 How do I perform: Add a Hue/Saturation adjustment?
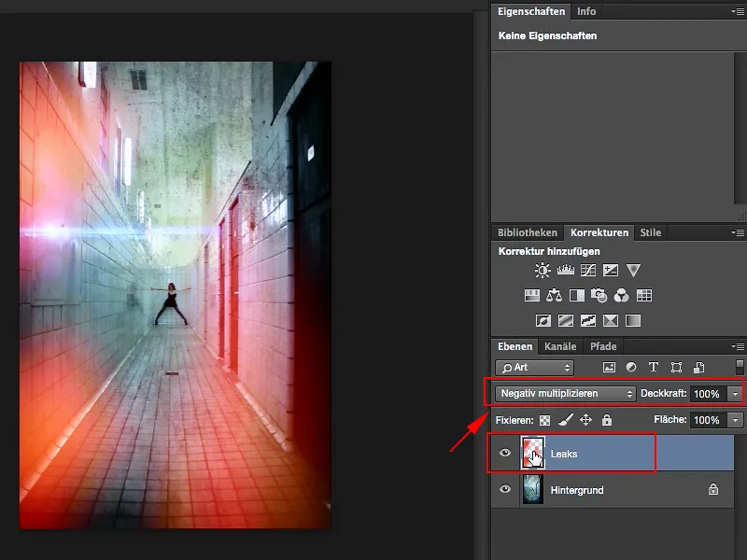(531, 296)
